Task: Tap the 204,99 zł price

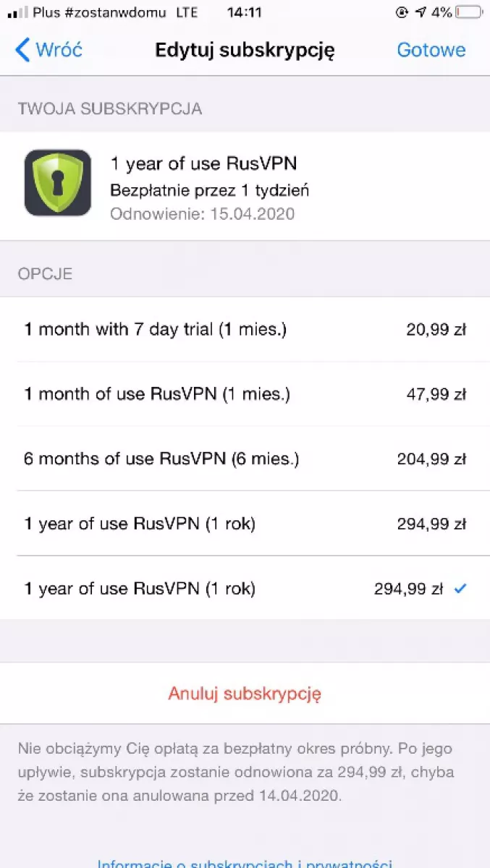Action: 431,459
